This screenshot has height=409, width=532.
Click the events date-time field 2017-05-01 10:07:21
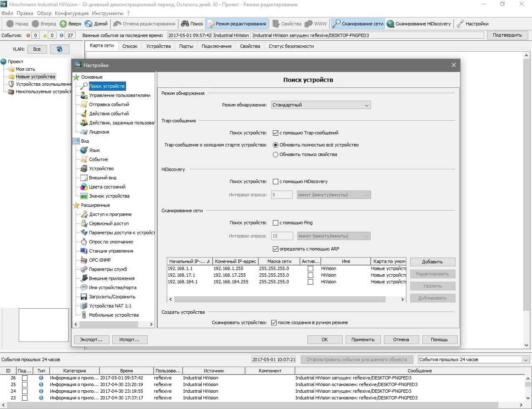274,359
